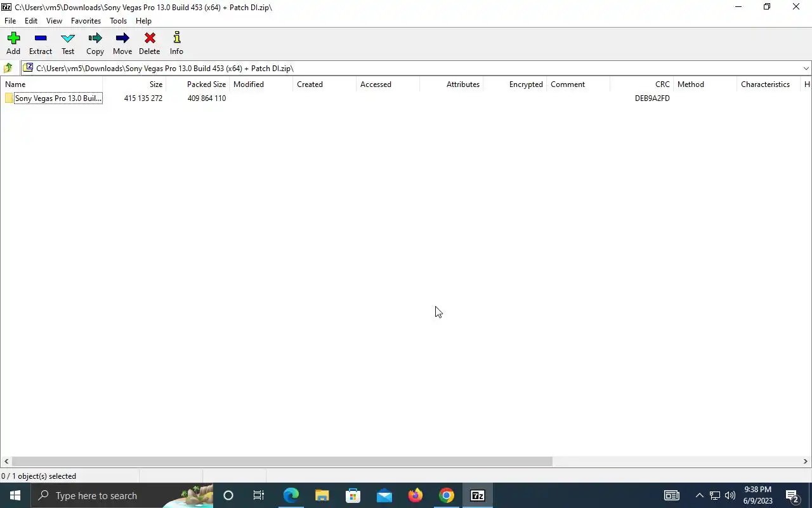The width and height of the screenshot is (812, 508).
Task: Sort by the Size column header
Action: tap(134, 84)
